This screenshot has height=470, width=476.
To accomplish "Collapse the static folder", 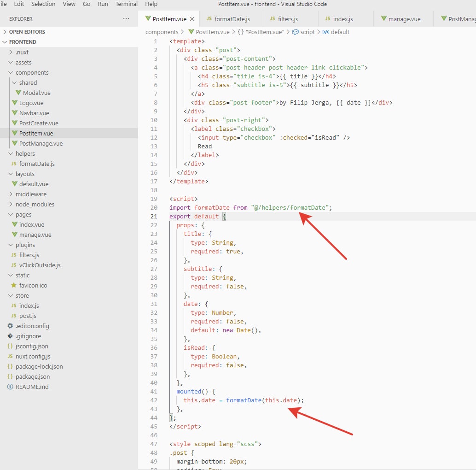I will tap(11, 275).
